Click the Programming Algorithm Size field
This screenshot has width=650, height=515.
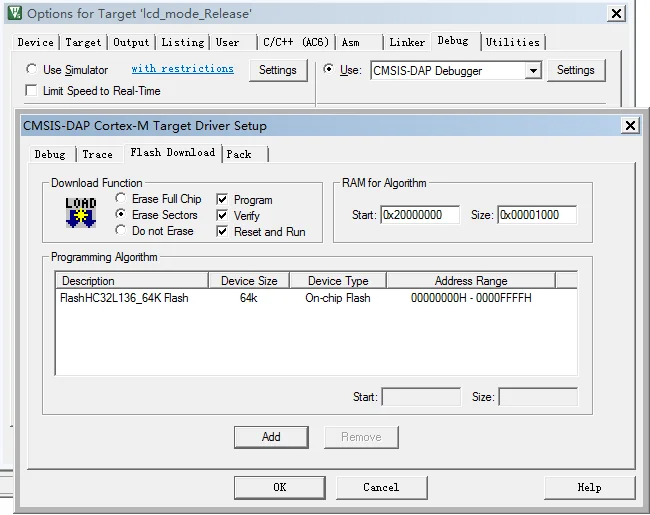[x=538, y=397]
